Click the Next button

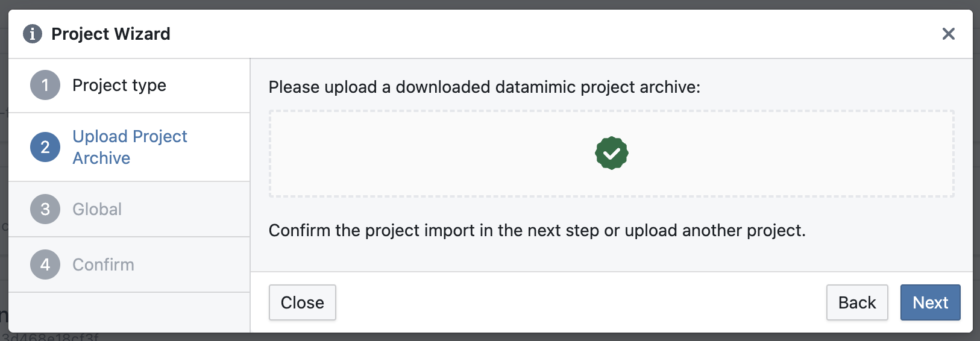931,302
